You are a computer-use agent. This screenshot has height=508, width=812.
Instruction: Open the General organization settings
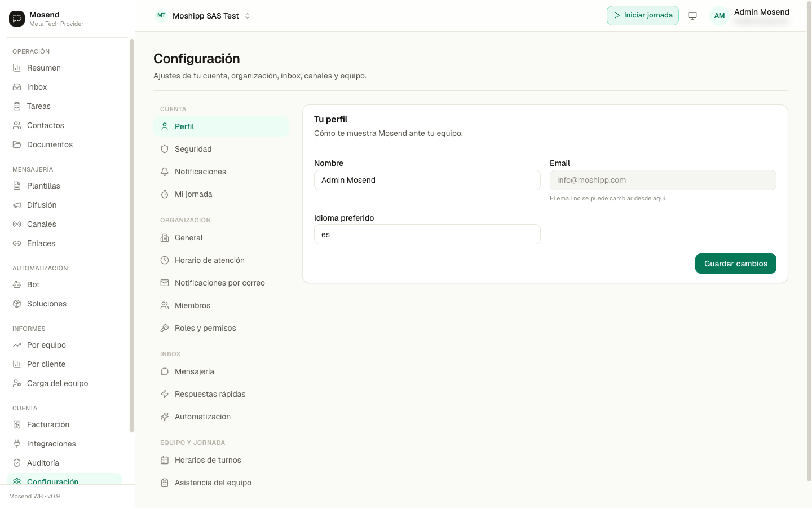tap(221, 238)
